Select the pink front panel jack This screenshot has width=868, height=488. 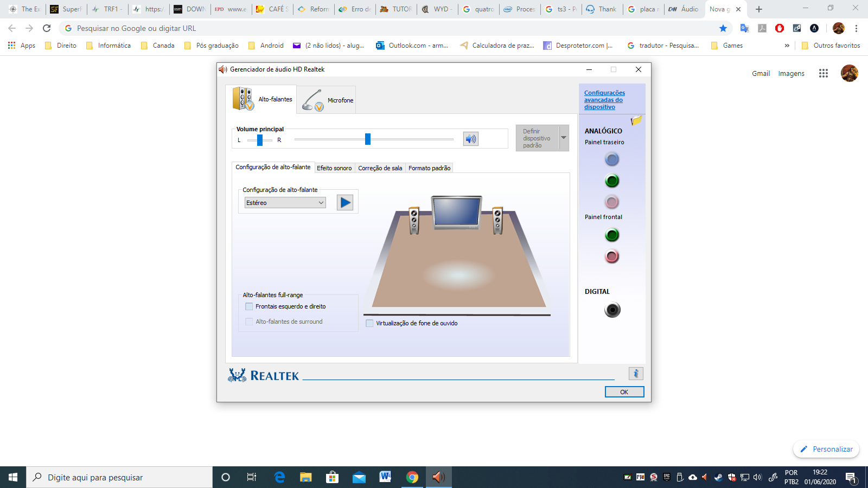612,256
